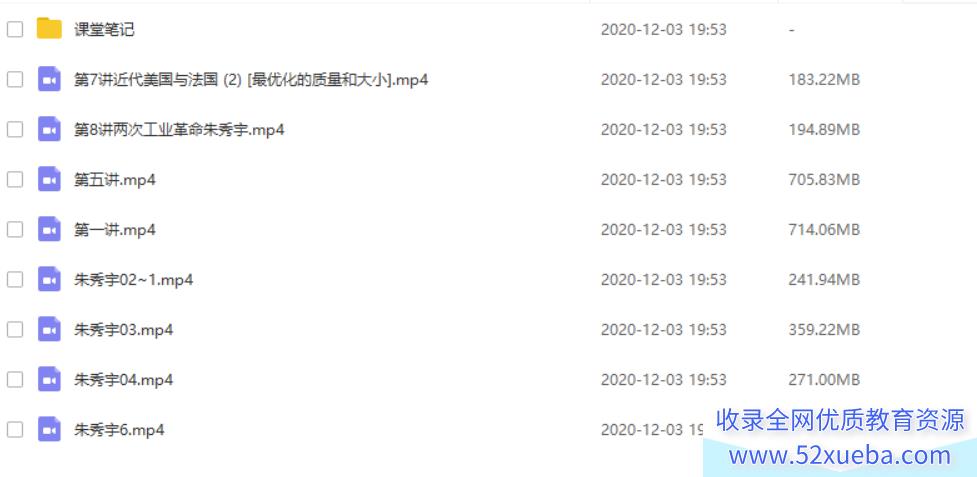Open file 第8讲两次工业革命朱秀宇.mp4 by name

coord(179,130)
